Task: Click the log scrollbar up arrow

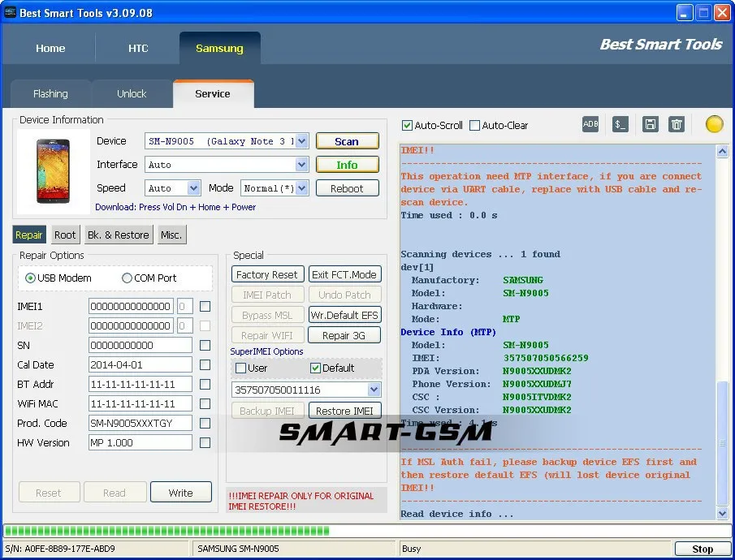Action: click(722, 152)
